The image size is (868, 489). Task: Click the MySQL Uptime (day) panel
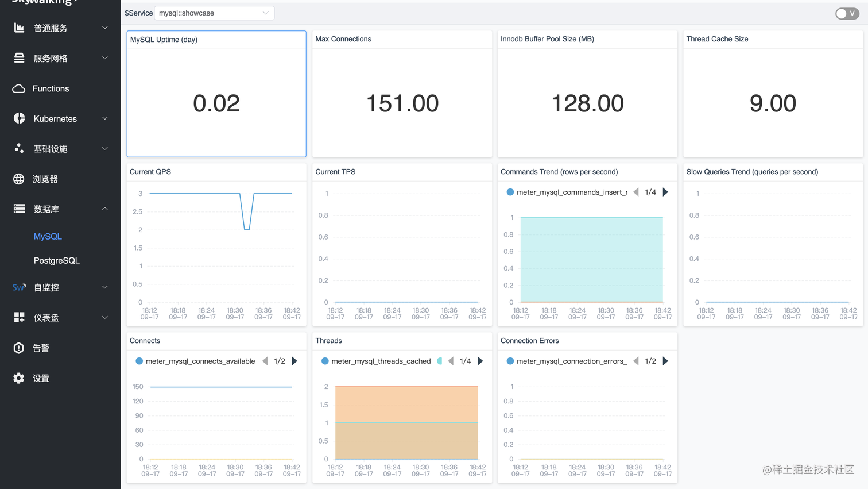tap(216, 94)
